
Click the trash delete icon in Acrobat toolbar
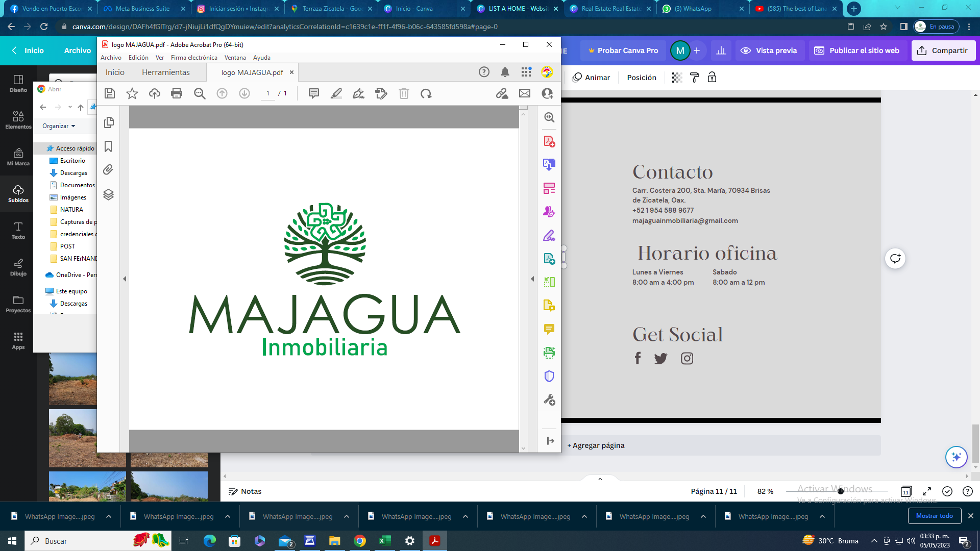pos(404,93)
